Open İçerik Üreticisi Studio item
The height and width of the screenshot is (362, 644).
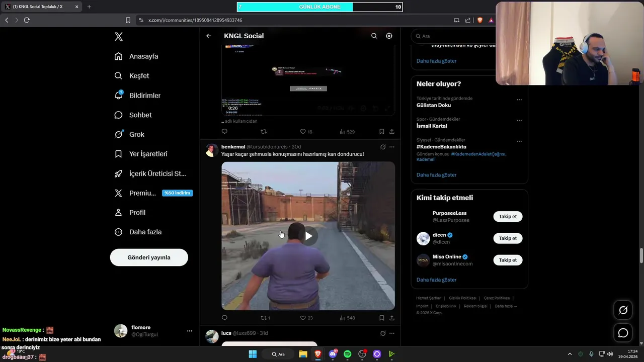(x=150, y=173)
